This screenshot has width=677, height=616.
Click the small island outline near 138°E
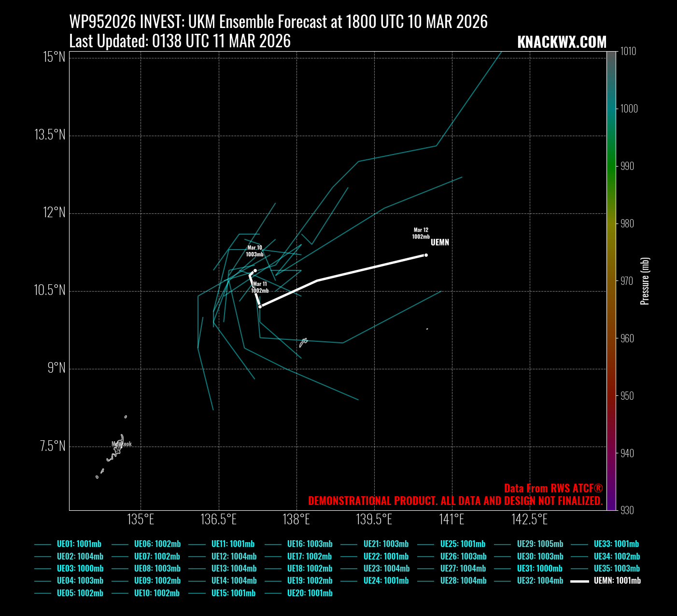[x=303, y=342]
